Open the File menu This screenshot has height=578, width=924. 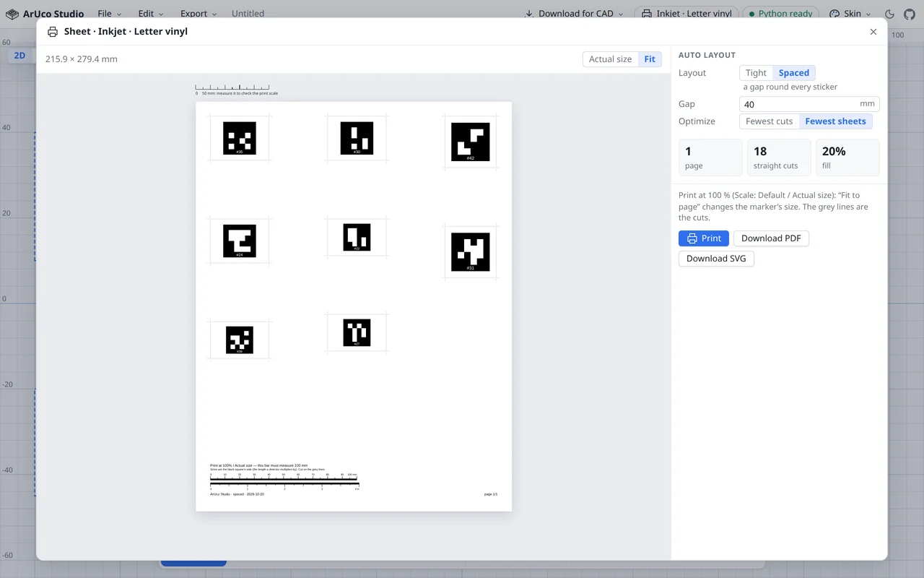point(110,14)
